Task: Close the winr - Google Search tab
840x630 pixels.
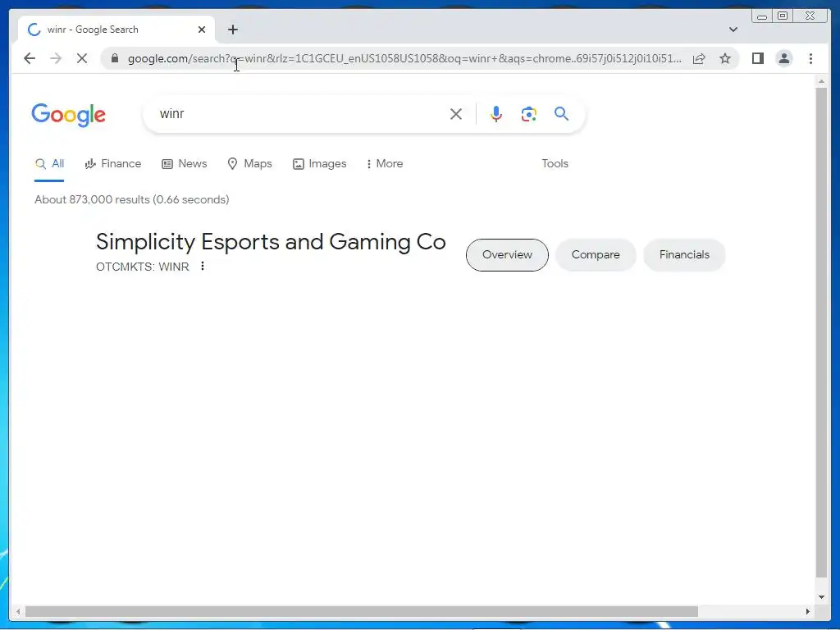Action: tap(202, 30)
